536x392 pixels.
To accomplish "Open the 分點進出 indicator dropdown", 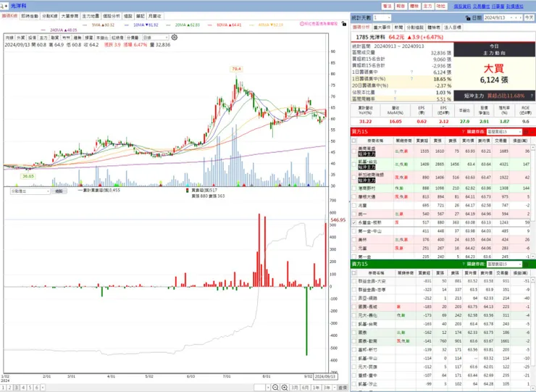I will pyautogui.click(x=30, y=191).
